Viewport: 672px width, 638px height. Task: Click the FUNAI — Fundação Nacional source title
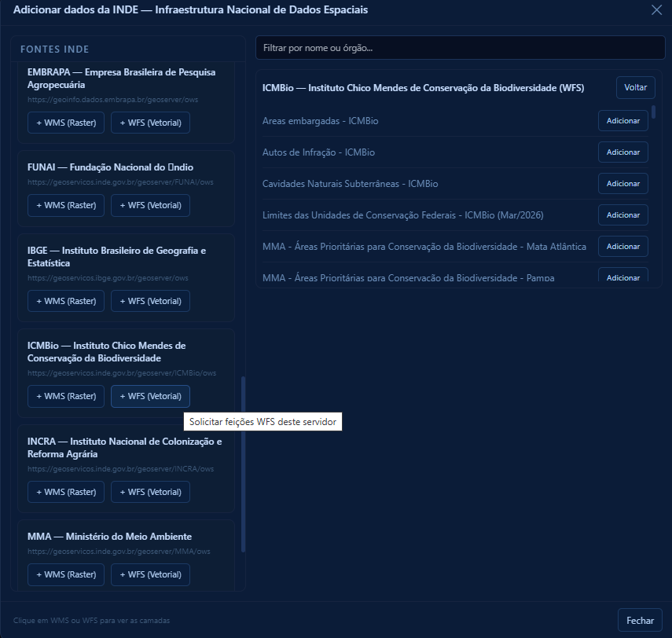tap(110, 167)
